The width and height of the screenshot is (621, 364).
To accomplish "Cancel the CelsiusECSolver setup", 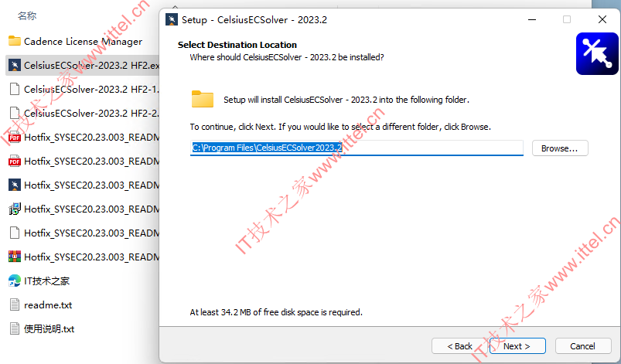I will (x=583, y=346).
